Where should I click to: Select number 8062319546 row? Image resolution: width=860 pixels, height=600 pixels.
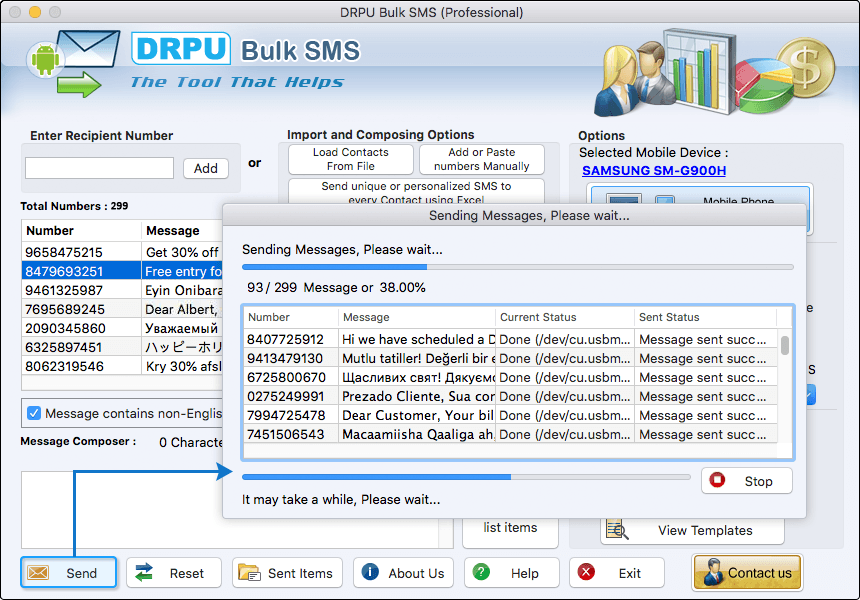click(x=122, y=366)
